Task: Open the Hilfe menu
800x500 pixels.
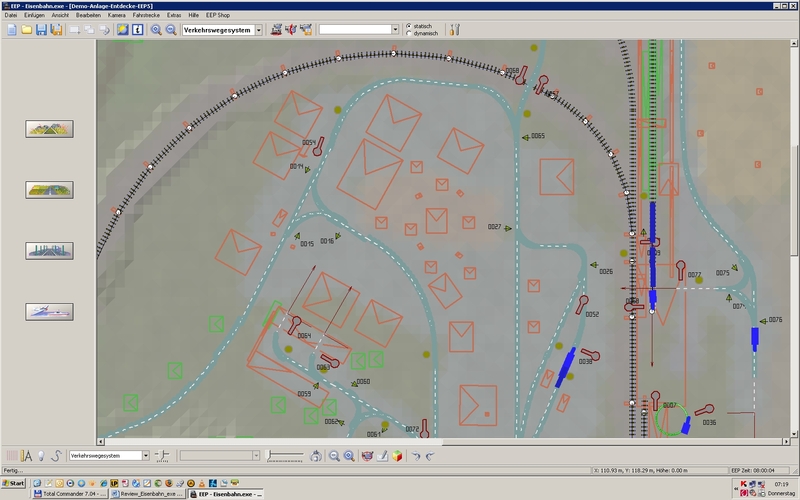Action: [193, 15]
